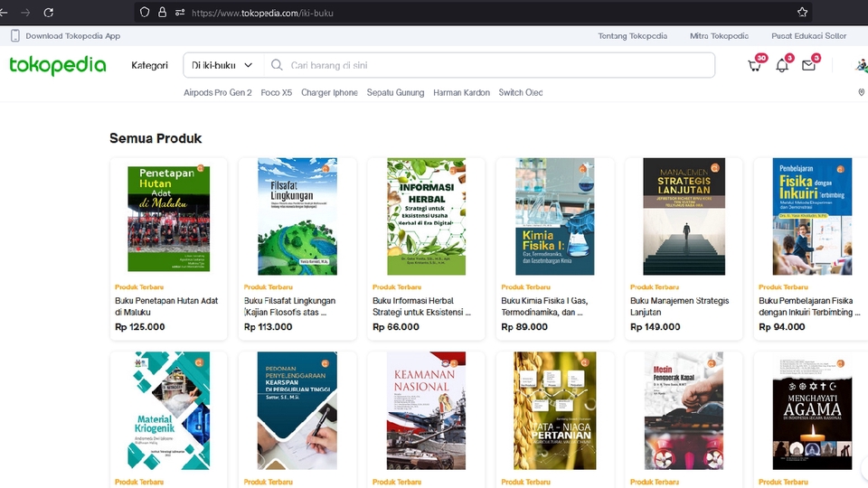
Task: Open Material Kriogenik book cover
Action: coord(169,410)
